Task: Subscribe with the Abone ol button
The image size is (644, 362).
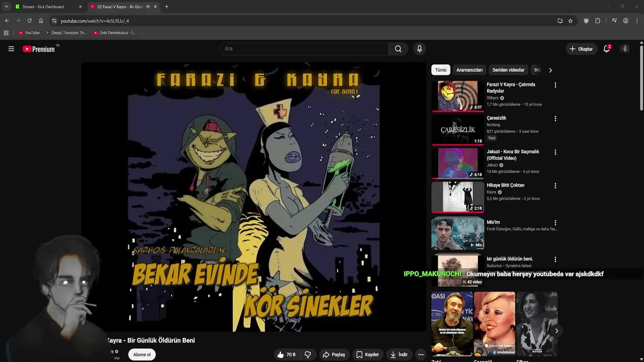Action: [142, 354]
